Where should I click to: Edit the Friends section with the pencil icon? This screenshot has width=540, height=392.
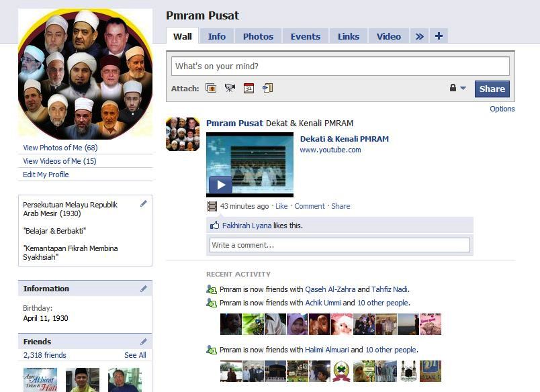[x=144, y=342]
